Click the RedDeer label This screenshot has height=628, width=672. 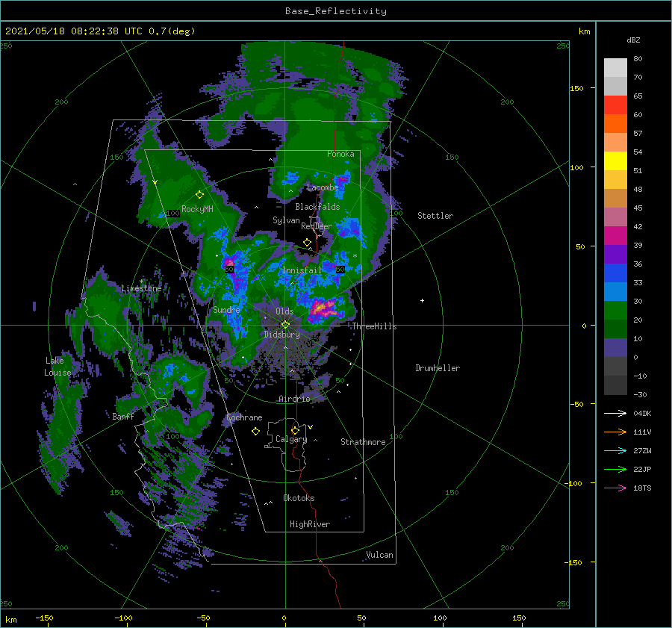(x=317, y=226)
